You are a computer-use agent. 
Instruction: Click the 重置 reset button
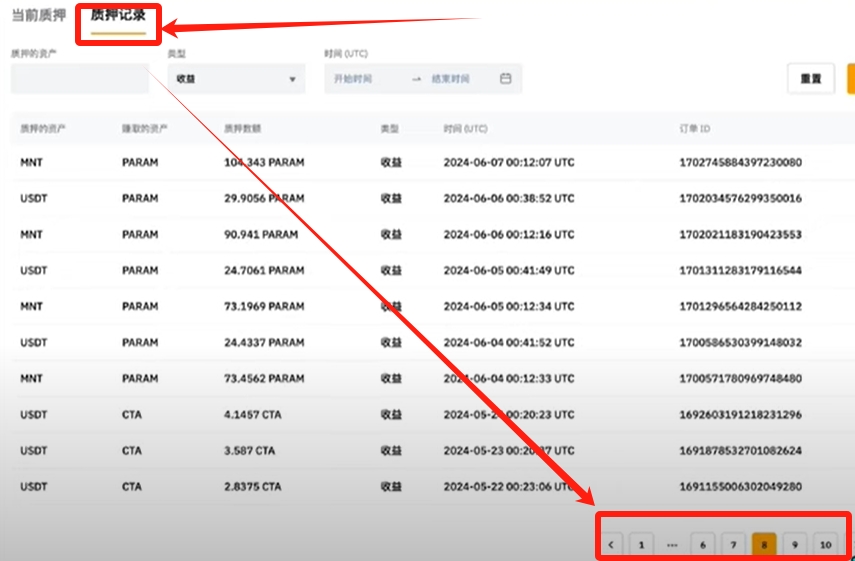click(x=811, y=79)
